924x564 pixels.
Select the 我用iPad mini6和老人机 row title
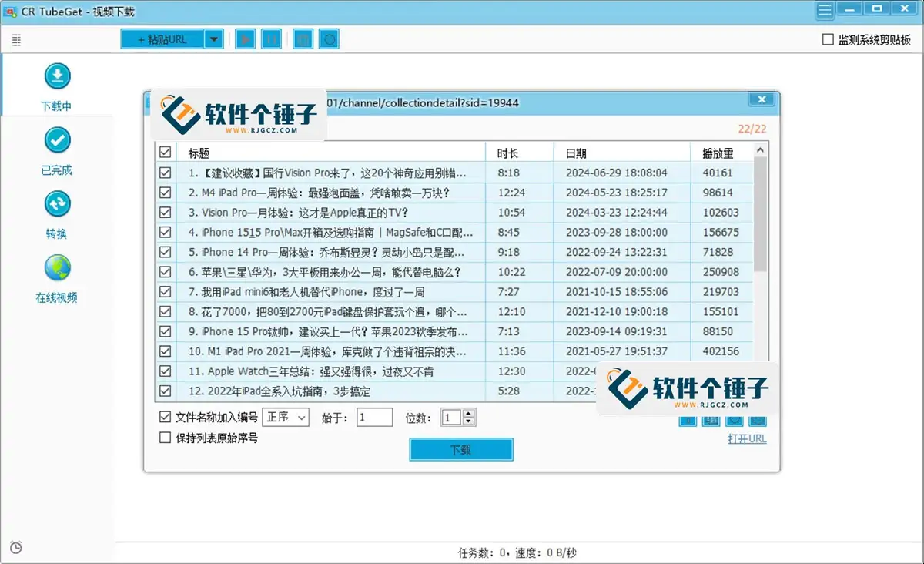coord(306,292)
